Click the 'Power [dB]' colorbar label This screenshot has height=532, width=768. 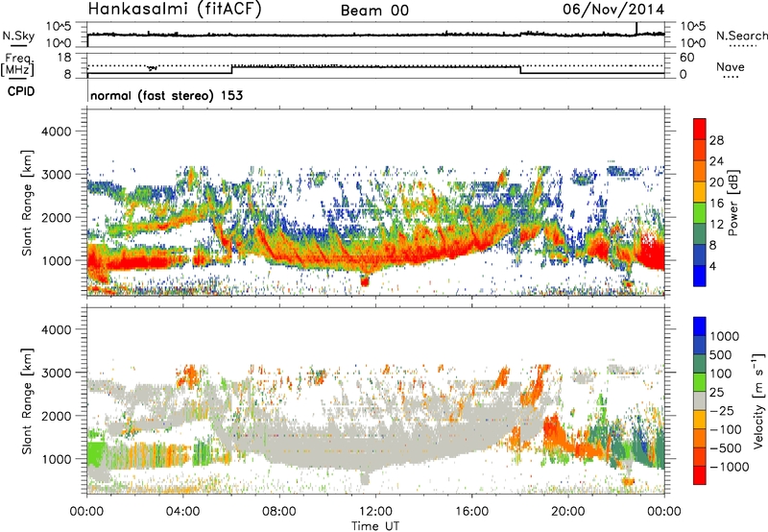[733, 203]
